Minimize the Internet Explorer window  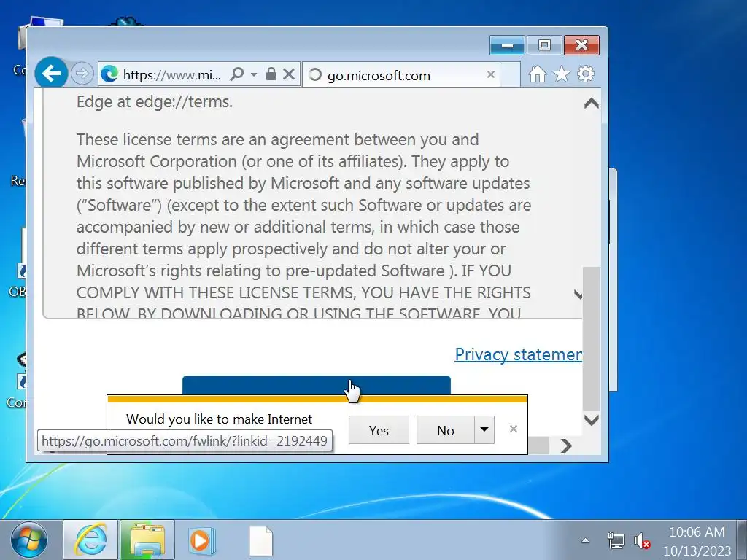click(x=507, y=45)
